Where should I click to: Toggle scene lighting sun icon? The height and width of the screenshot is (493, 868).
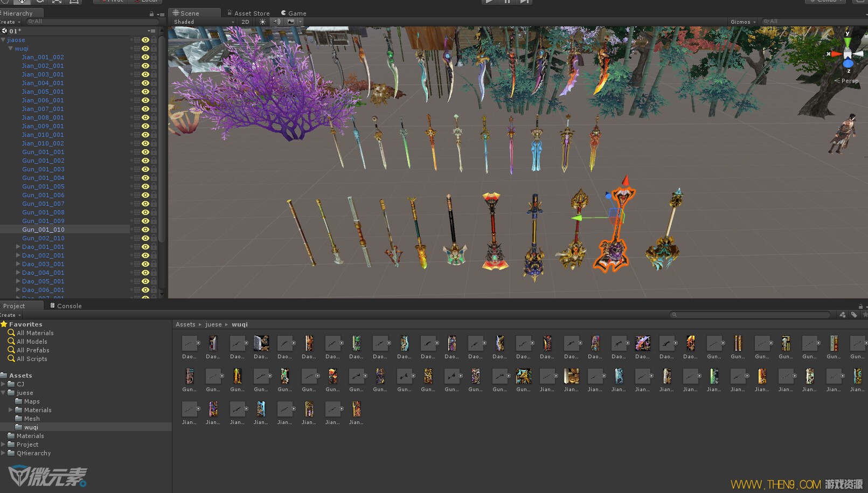[262, 22]
